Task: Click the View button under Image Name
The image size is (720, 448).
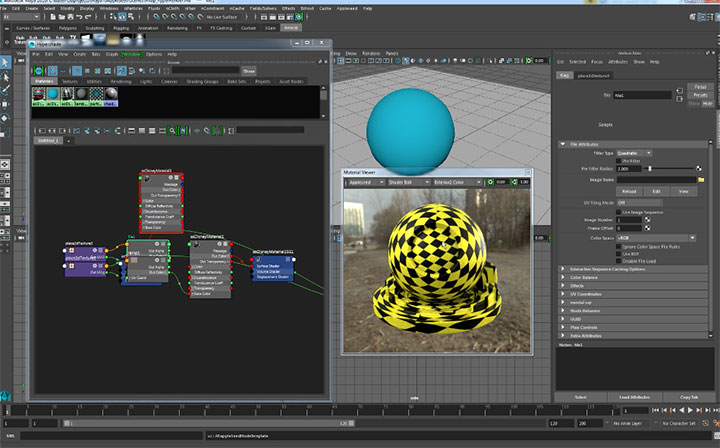Action: click(683, 191)
